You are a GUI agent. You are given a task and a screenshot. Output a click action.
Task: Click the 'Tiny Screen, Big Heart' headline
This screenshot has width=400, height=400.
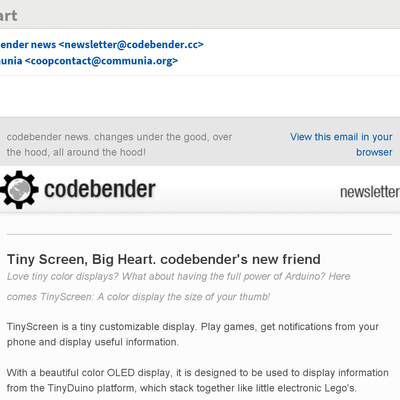tap(164, 259)
